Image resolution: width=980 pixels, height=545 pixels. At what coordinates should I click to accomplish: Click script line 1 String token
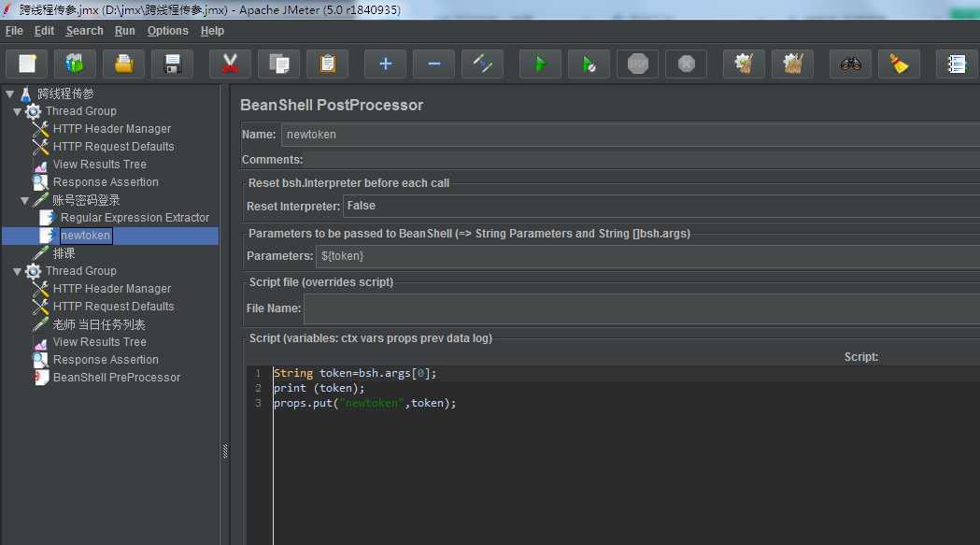tap(355, 373)
